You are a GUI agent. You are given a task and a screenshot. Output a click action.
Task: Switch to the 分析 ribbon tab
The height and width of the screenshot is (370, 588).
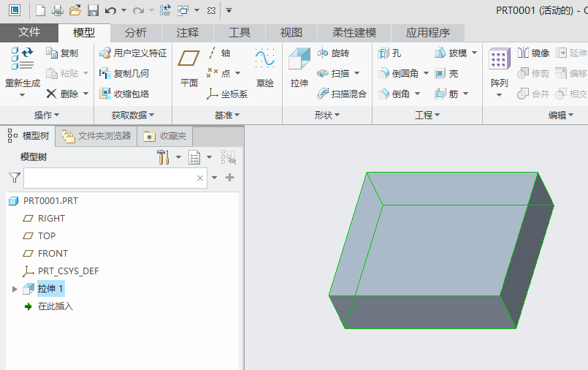coord(136,33)
